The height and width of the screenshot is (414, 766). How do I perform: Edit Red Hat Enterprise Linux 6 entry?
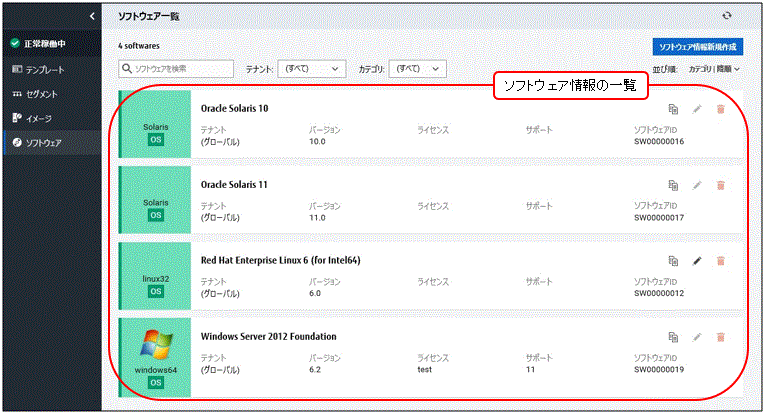(x=697, y=261)
